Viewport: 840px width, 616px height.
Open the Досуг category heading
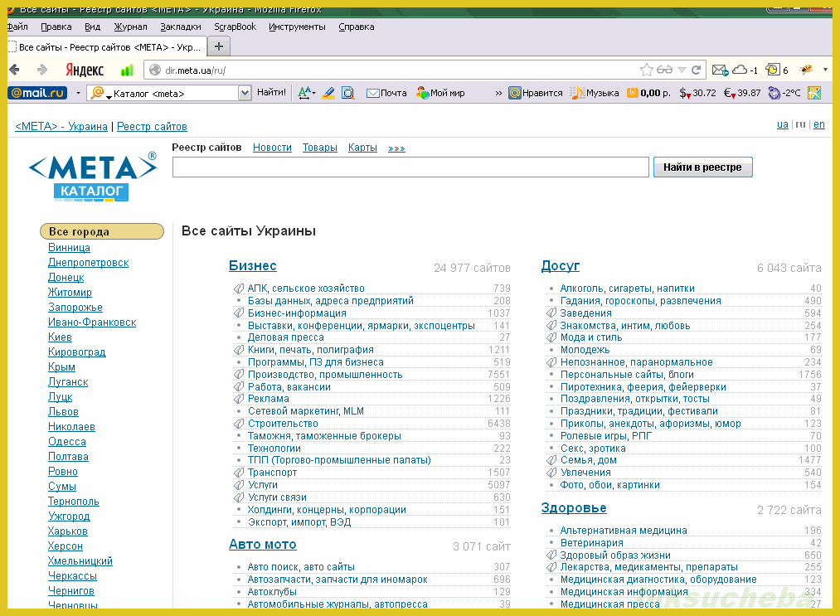point(561,265)
